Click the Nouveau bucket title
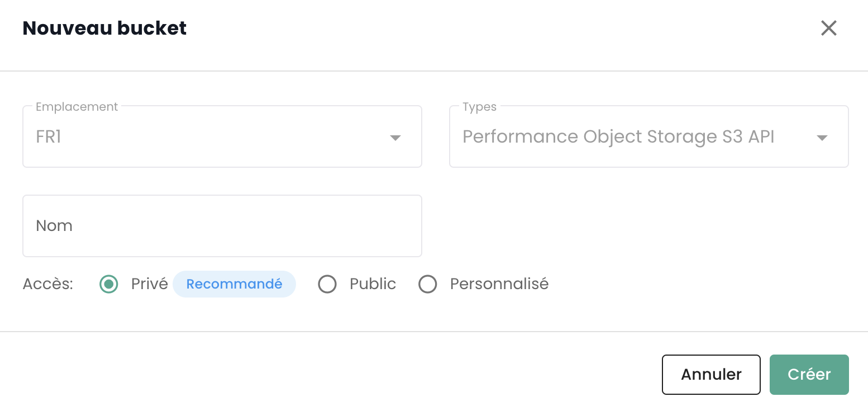 coord(104,28)
